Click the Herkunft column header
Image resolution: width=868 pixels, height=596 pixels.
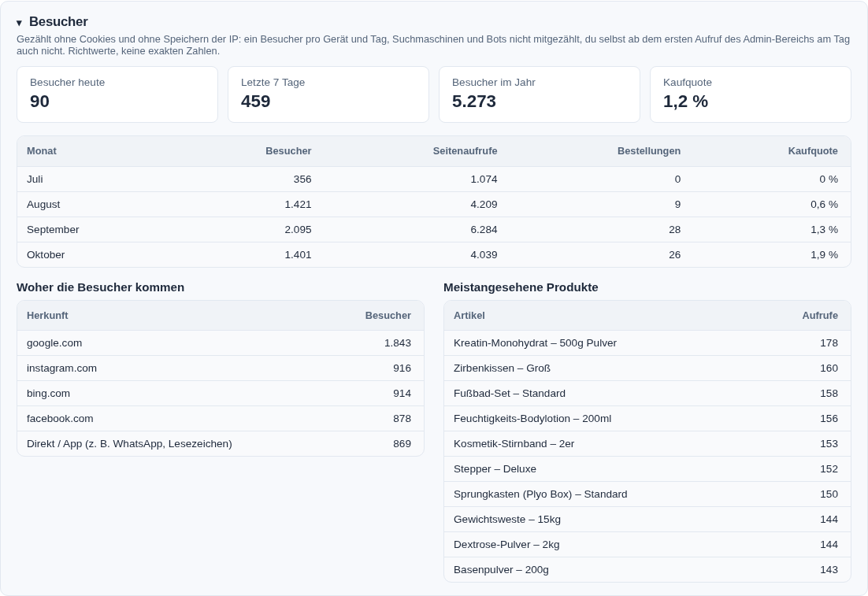[47, 316]
